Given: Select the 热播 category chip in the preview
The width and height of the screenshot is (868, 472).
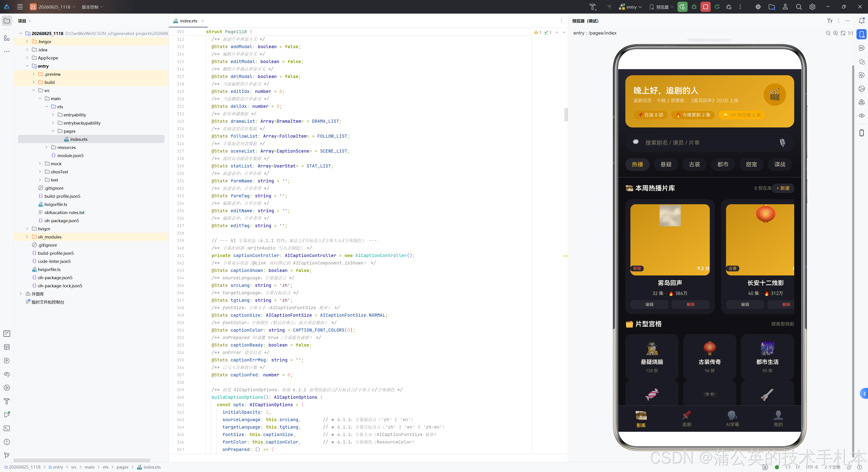Looking at the screenshot, I should [637, 164].
